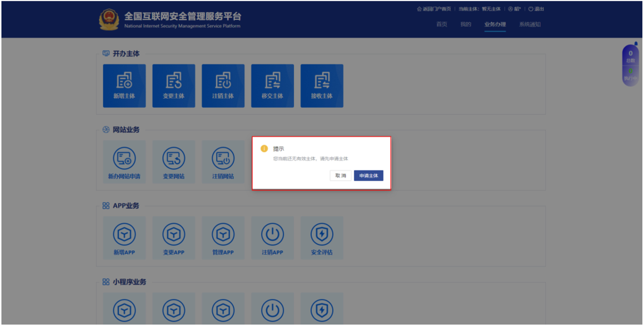Open the 我的 navigation tab
This screenshot has width=644, height=326.
(466, 24)
